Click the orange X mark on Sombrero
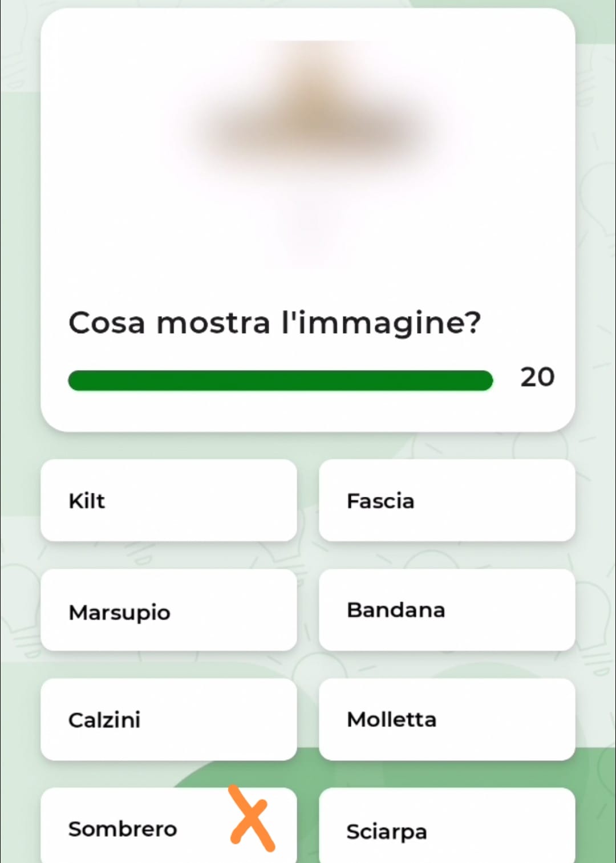Viewport: 616px width, 863px height. point(252,819)
